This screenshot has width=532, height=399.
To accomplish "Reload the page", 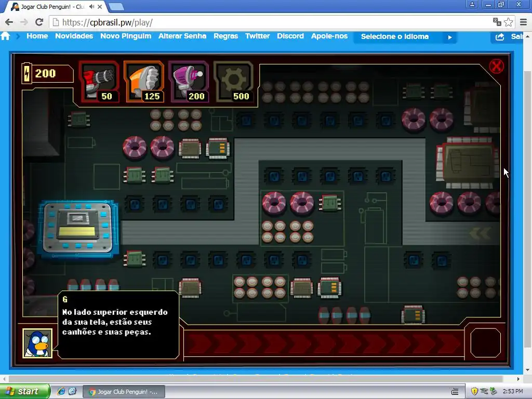I will coord(39,22).
